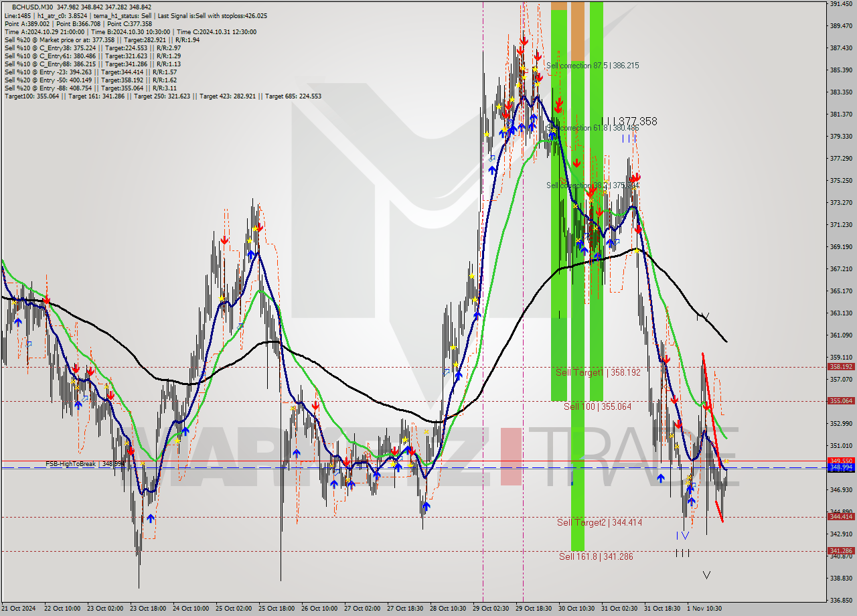Select the 'Sell correction 38.2 | 375.224' label
The height and width of the screenshot is (616, 857).
pos(593,185)
